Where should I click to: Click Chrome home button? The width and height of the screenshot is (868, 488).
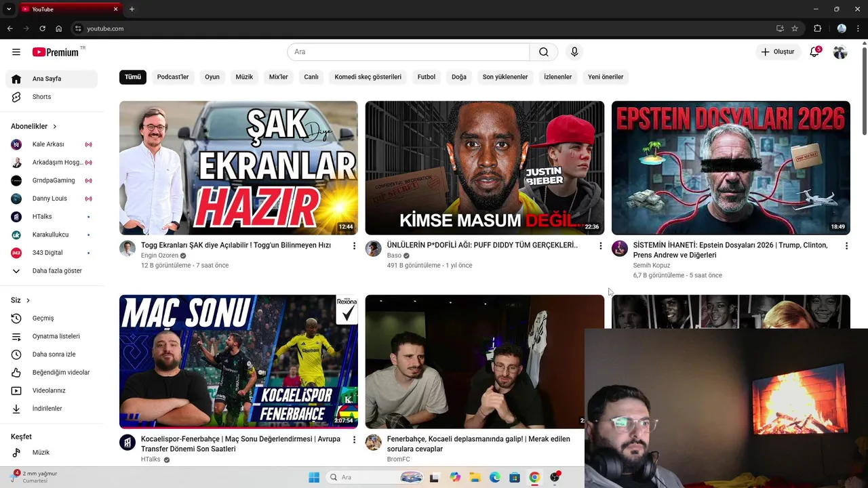click(59, 28)
